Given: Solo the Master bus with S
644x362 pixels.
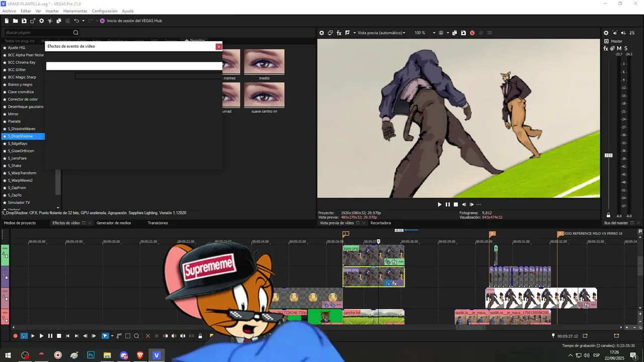Looking at the screenshot, I should (x=625, y=48).
